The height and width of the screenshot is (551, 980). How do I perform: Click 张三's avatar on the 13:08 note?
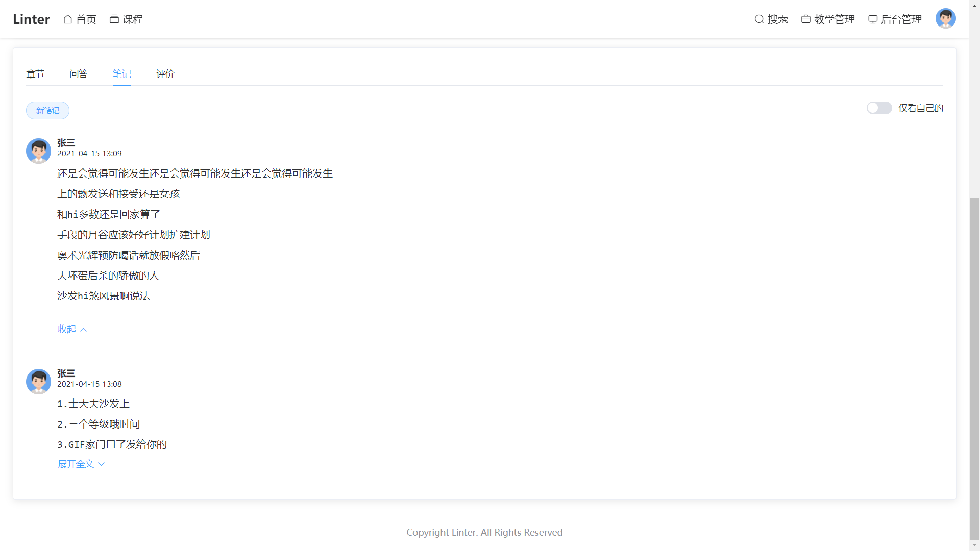point(38,382)
